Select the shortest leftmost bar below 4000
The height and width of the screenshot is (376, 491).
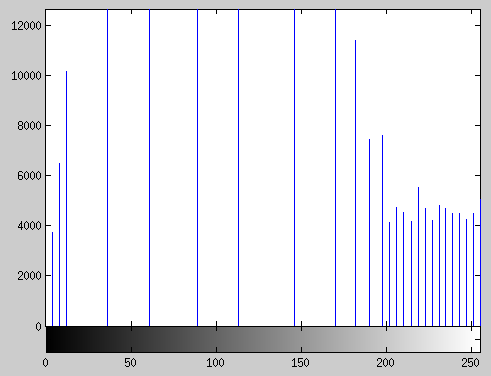point(52,279)
